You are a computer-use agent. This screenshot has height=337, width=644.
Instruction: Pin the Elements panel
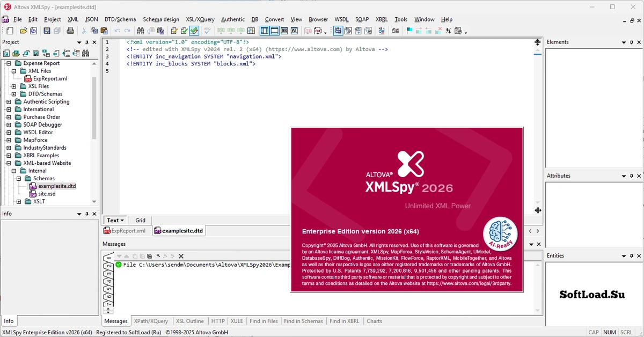632,42
